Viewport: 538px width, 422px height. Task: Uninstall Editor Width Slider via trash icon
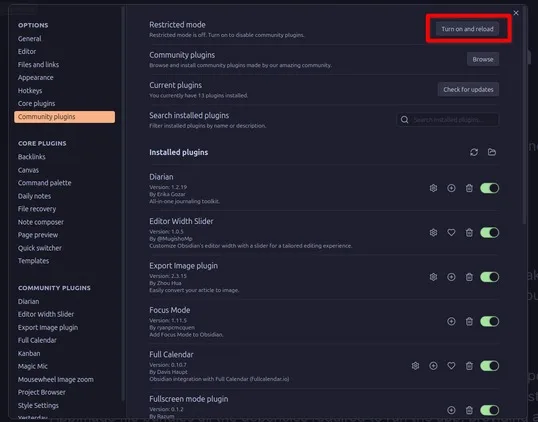click(x=469, y=233)
